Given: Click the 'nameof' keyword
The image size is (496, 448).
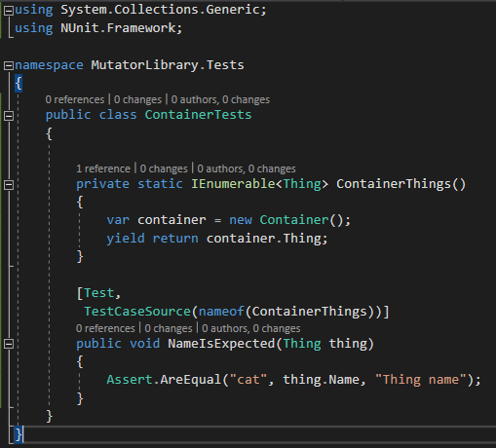Looking at the screenshot, I should pos(221,312).
